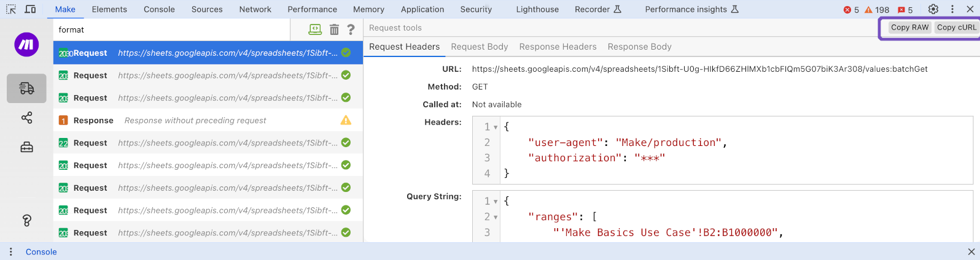
Task: Switch to the Network tab
Action: tap(255, 9)
